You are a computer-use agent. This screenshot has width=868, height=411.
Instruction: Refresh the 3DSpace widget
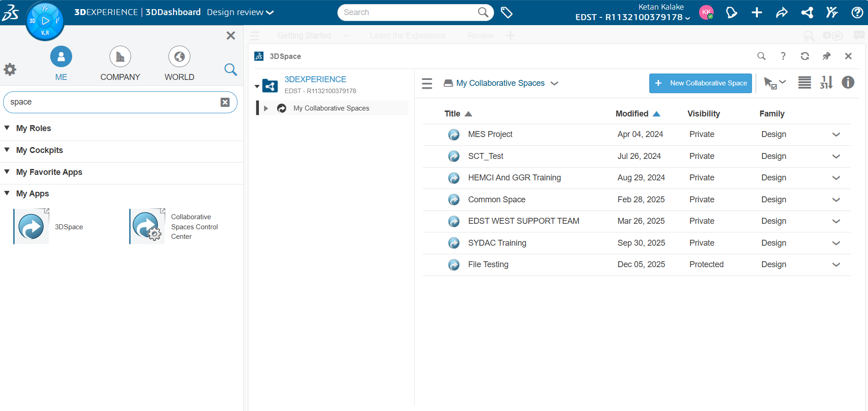pos(805,56)
